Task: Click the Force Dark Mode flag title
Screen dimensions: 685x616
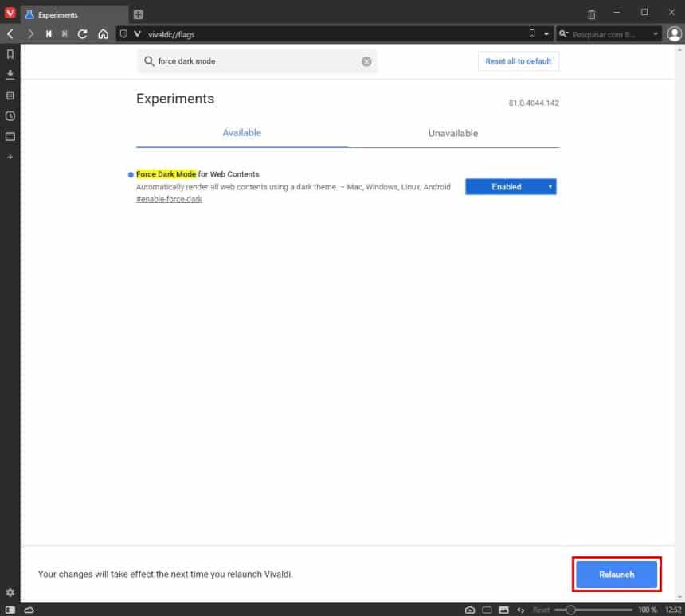Action: (198, 174)
